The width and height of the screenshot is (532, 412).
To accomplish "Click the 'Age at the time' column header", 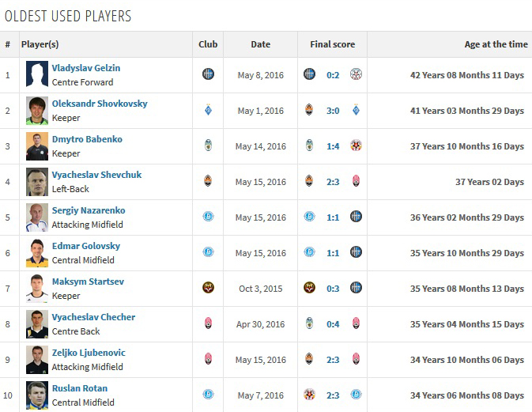I will pos(496,44).
